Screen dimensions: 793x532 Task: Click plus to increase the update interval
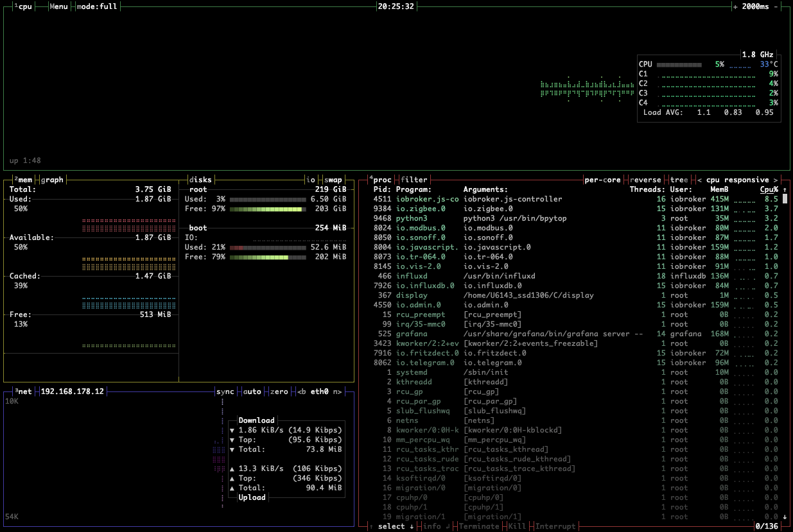[x=735, y=6]
